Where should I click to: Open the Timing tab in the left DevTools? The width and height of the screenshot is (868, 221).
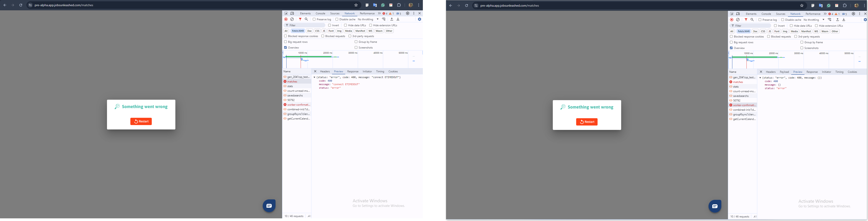(x=380, y=71)
